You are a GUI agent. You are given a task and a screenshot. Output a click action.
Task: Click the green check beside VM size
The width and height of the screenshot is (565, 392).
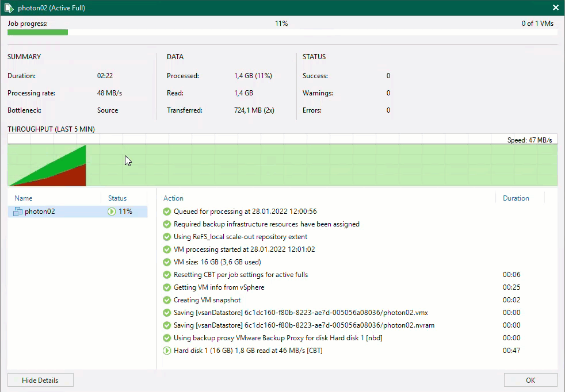click(167, 262)
